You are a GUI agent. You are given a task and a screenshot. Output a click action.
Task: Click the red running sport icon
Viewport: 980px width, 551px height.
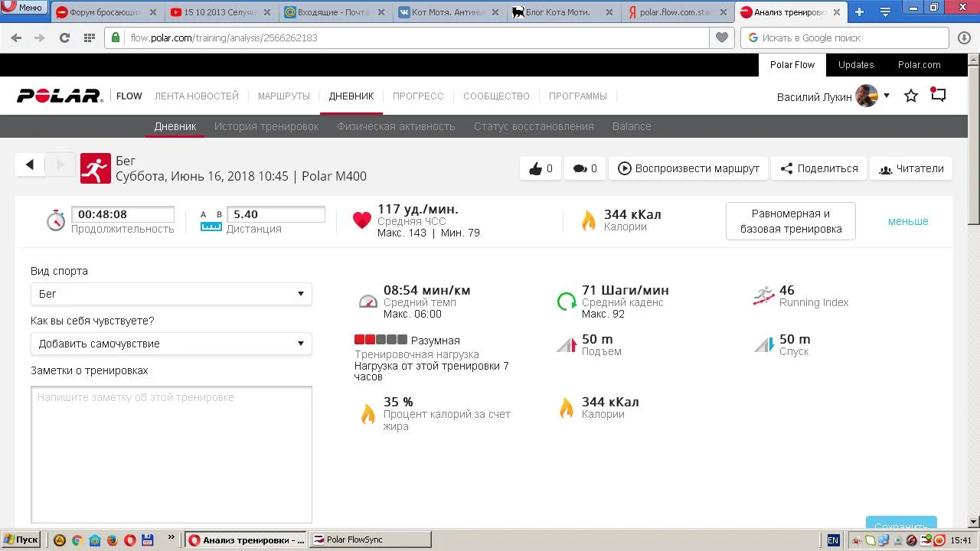tap(95, 169)
